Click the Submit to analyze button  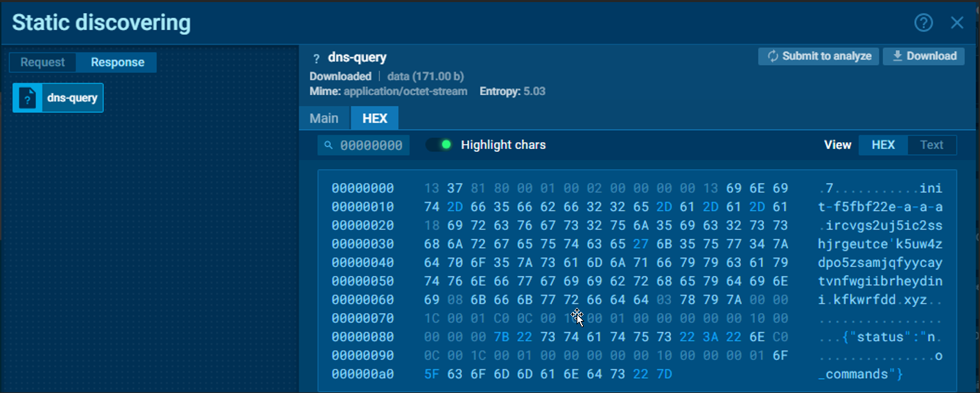[819, 56]
